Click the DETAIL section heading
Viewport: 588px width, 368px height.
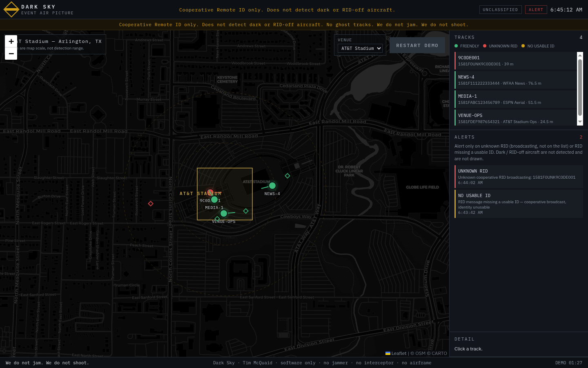click(x=465, y=339)
